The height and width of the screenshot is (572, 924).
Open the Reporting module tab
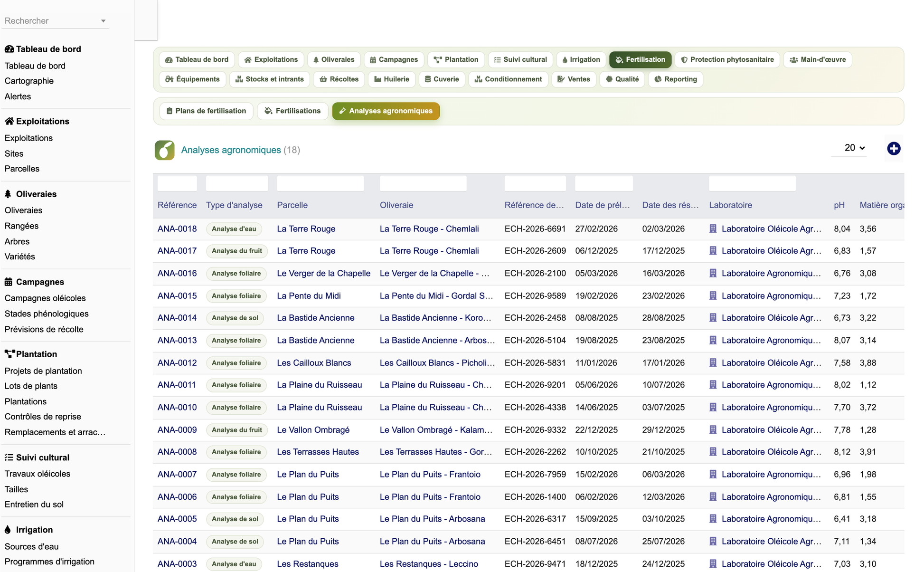[x=676, y=79]
